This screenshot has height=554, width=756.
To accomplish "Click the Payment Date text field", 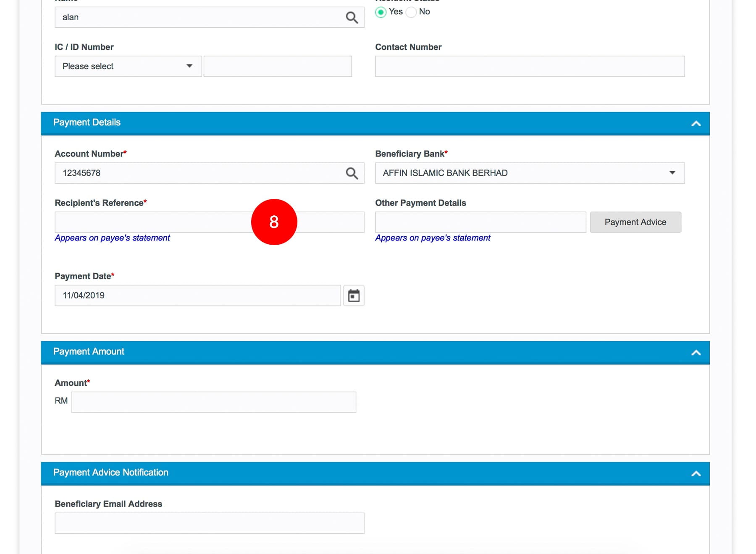I will point(197,295).
